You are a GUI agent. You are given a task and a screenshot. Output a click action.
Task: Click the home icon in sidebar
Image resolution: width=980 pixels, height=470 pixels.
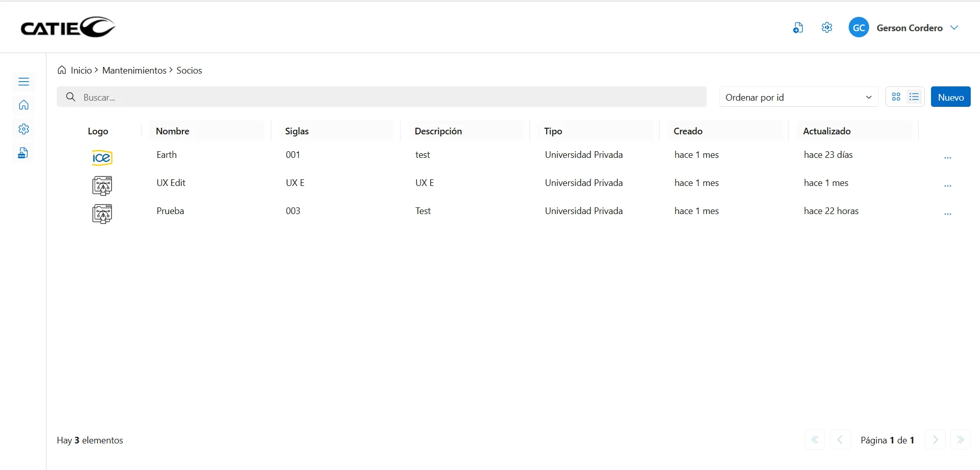point(24,105)
